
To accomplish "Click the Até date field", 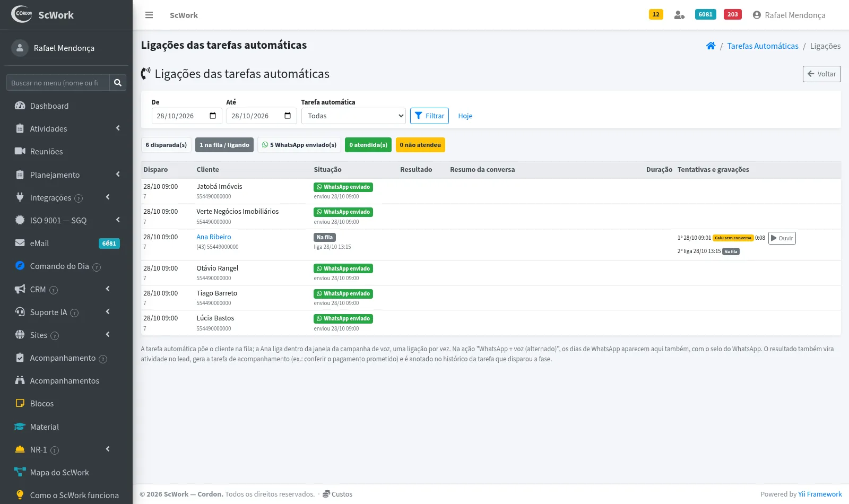I will point(262,116).
